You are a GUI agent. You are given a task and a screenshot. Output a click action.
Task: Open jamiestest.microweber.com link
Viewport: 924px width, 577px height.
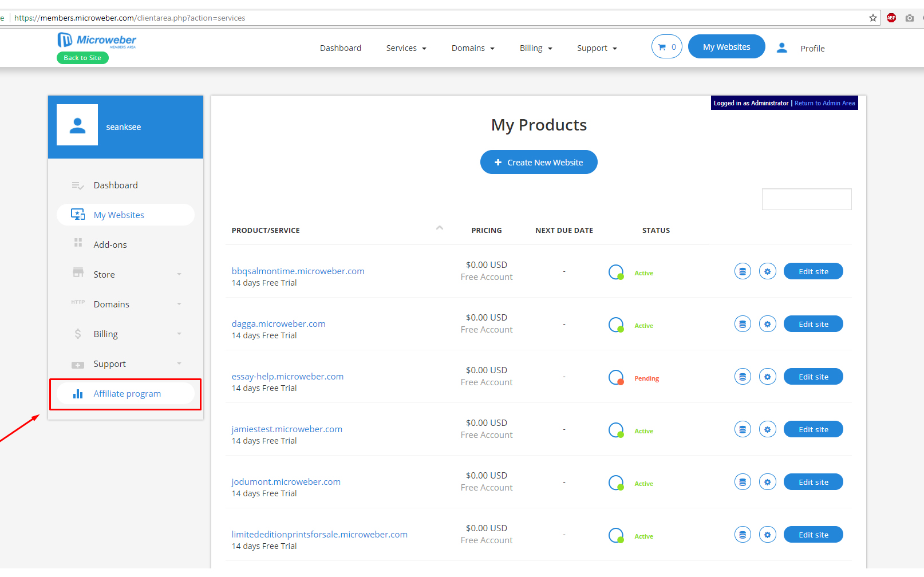[x=287, y=429]
